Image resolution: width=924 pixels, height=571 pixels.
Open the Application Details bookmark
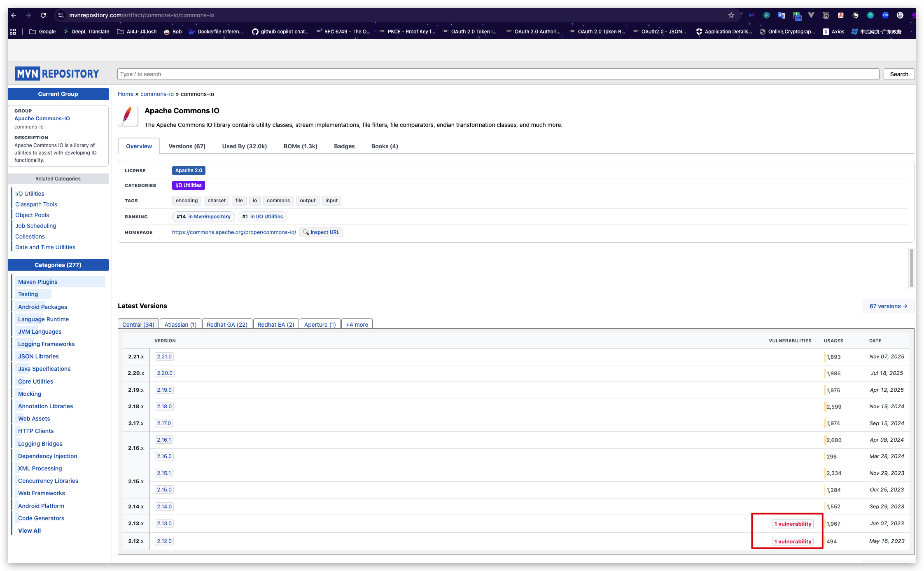click(x=724, y=32)
